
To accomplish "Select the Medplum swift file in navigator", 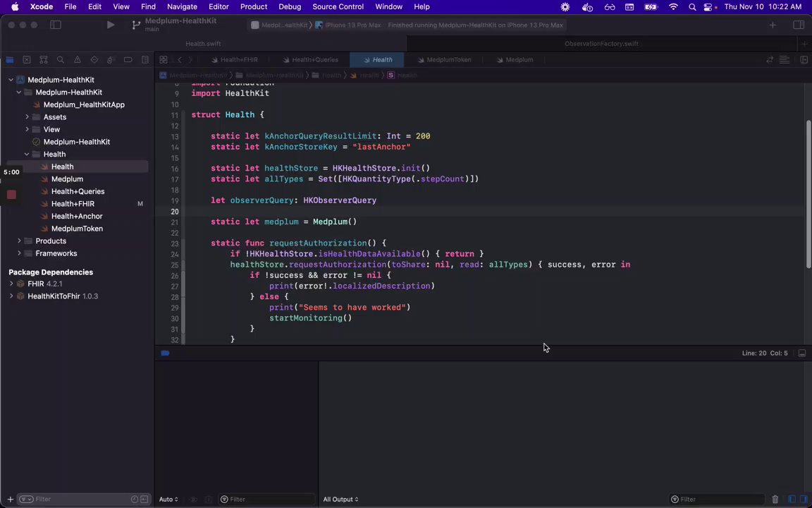I will tap(68, 179).
